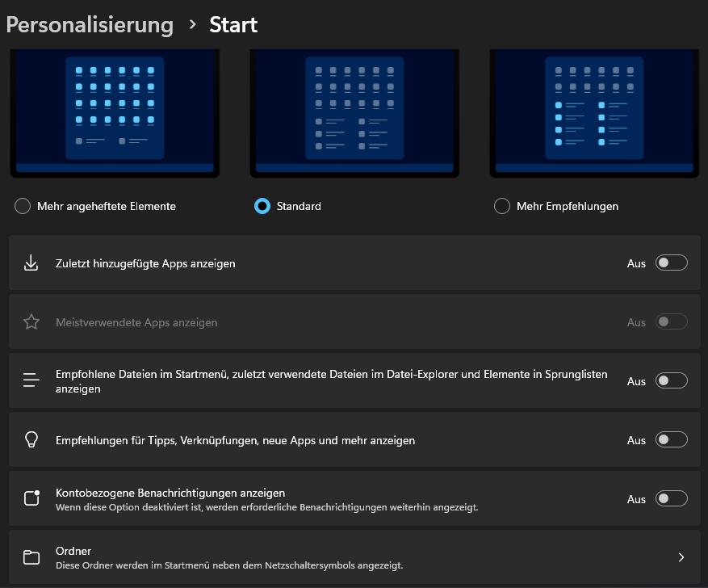Select the 'Standard' layout radio button

click(x=262, y=206)
